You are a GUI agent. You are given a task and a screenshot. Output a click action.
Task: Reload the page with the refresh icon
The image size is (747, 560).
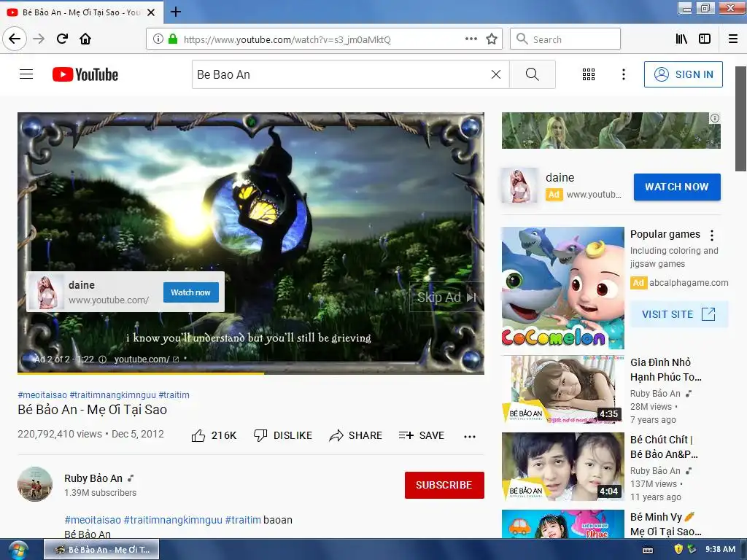click(x=62, y=39)
